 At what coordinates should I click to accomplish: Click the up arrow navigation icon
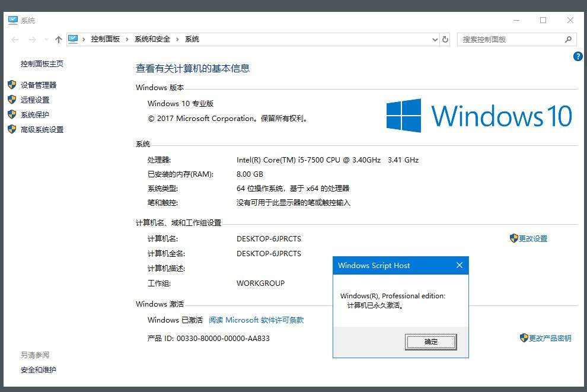click(58, 39)
